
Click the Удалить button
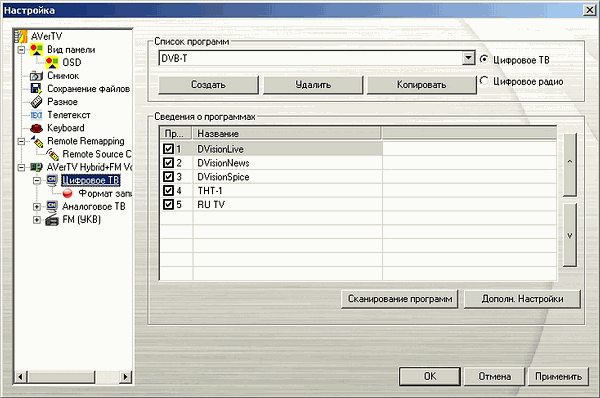313,85
